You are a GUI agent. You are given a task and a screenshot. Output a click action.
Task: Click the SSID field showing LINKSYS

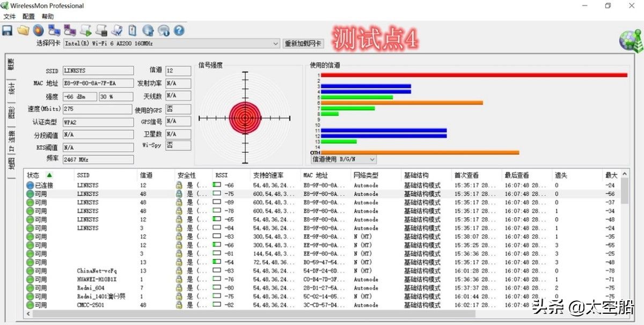98,71
